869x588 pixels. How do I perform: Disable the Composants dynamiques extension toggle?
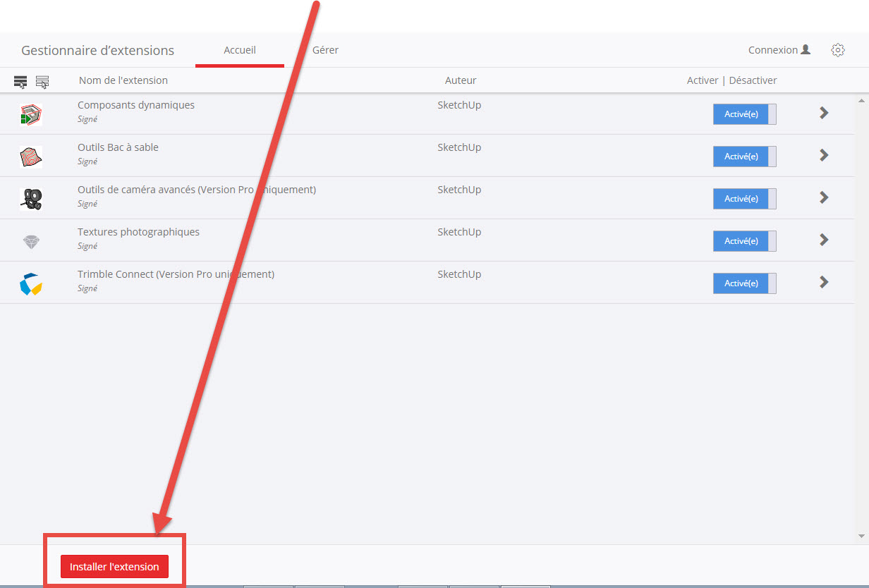click(744, 114)
